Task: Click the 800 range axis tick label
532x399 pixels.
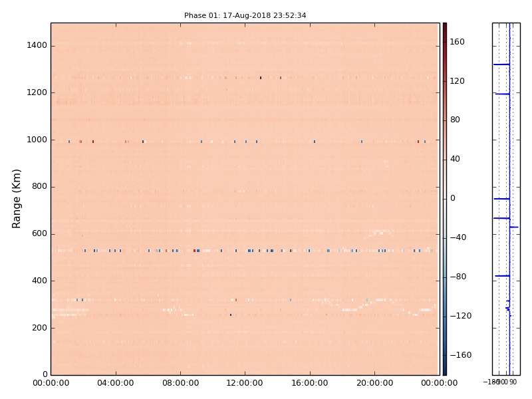Action: (x=39, y=186)
